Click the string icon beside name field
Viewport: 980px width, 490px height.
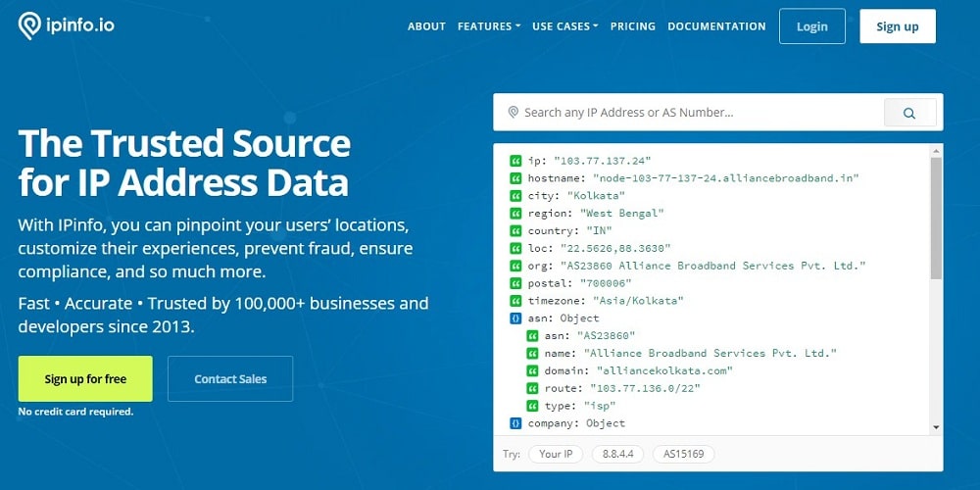[x=532, y=353]
